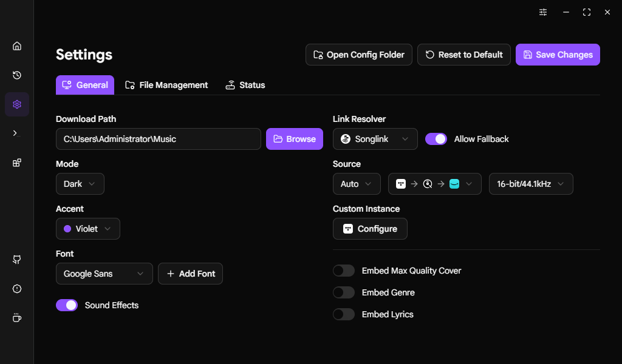Open the Mode dropdown showing Dark
Screen dimensions: 622x364
tap(80, 184)
